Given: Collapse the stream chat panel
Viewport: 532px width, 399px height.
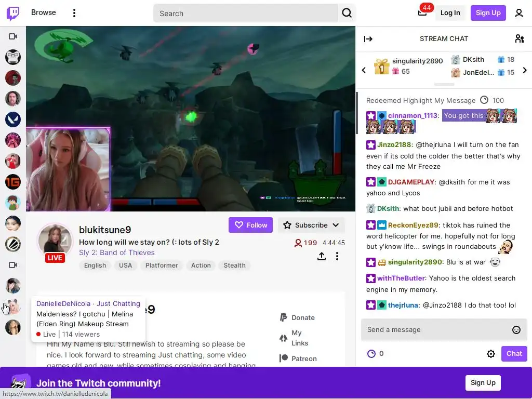Looking at the screenshot, I should click(x=368, y=39).
